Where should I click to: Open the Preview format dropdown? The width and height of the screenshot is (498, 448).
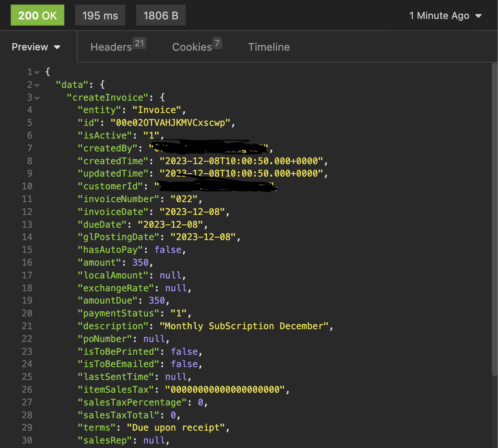[36, 47]
